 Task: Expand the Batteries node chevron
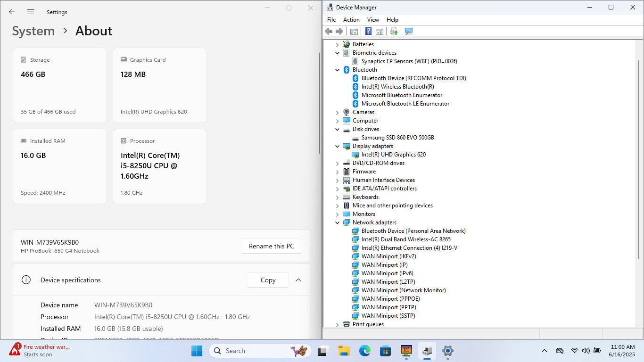click(337, 44)
